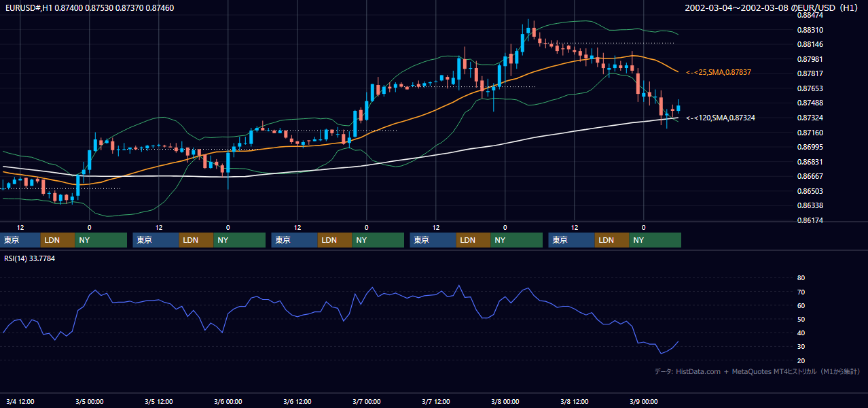Click the RSI scale value 70
Image resolution: width=868 pixels, height=408 pixels.
801,292
